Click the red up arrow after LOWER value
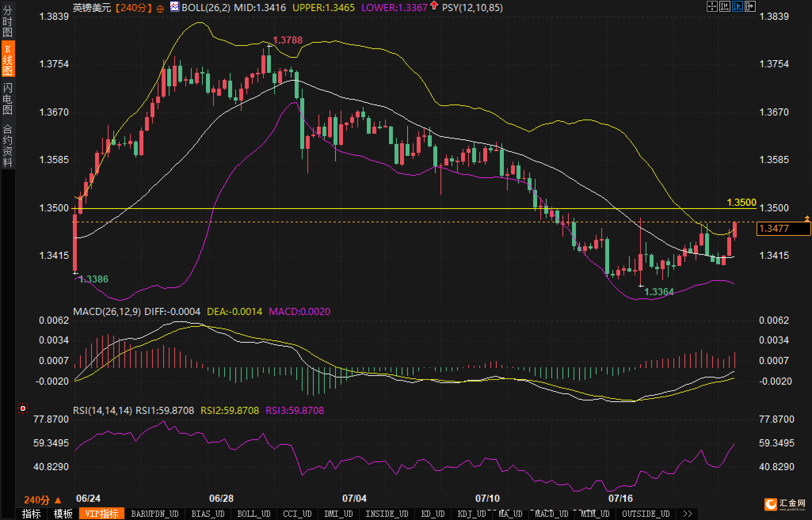Viewport: 812px width, 520px height. [435, 6]
